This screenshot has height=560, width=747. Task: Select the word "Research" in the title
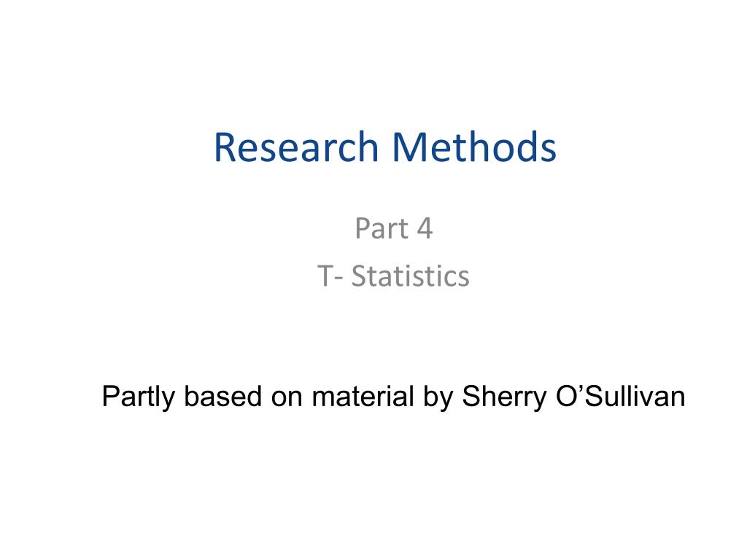296,147
